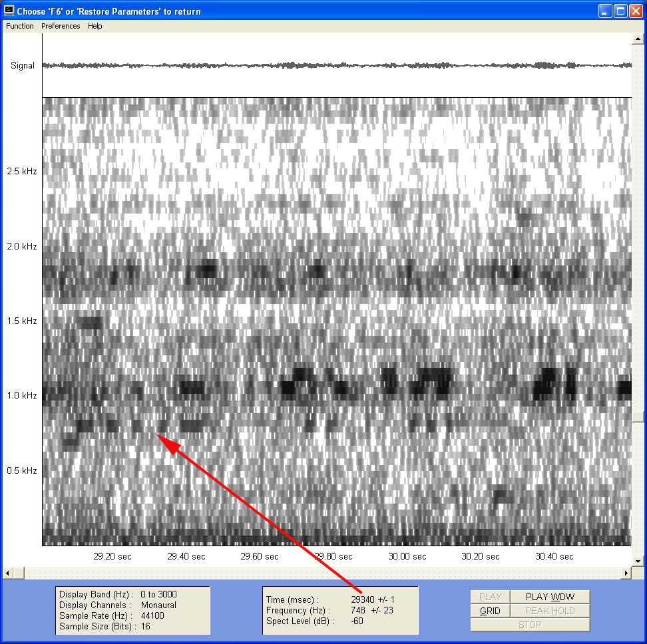Image resolution: width=647 pixels, height=644 pixels.
Task: Click the STOP button
Action: click(530, 625)
